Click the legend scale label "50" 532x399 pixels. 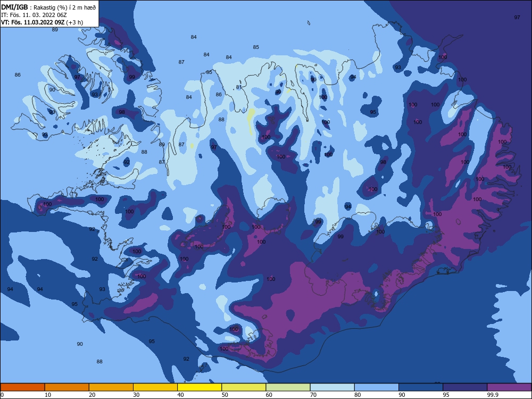[225, 395]
